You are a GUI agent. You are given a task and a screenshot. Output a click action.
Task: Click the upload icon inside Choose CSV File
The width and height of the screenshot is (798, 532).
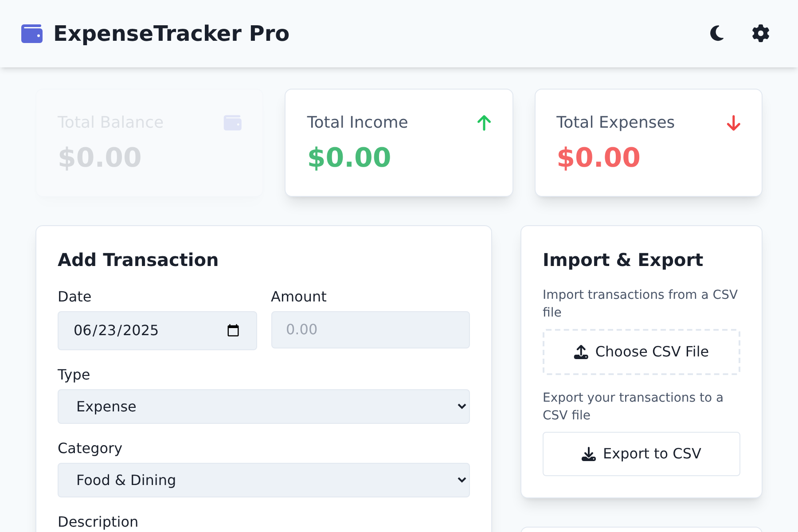(580, 352)
